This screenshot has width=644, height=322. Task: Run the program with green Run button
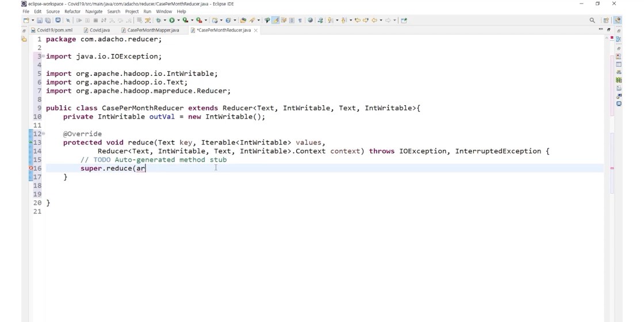[172, 20]
